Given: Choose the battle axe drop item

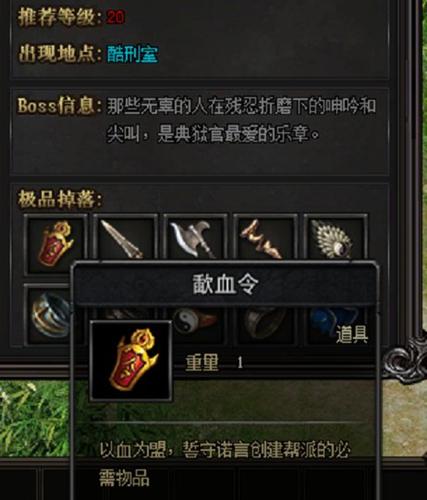Looking at the screenshot, I should click(195, 238).
